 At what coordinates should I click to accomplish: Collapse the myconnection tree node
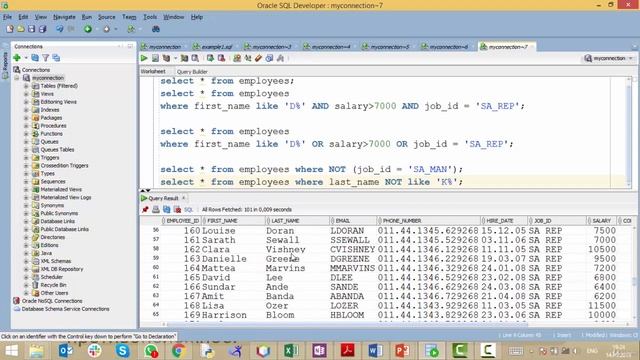(17, 78)
